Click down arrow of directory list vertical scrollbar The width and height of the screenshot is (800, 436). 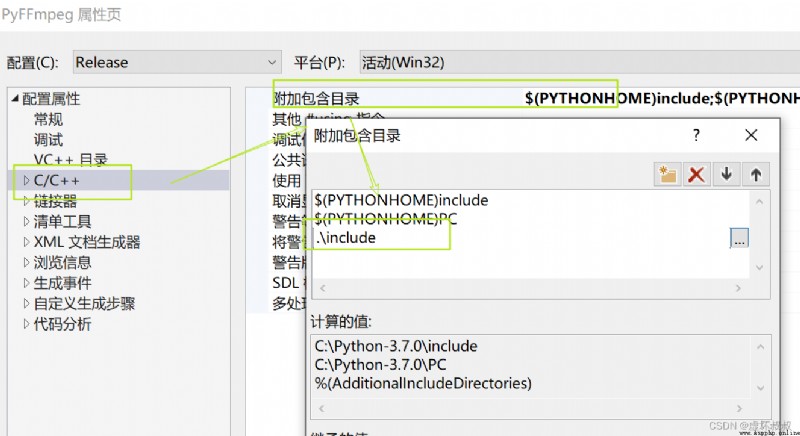pos(759,267)
